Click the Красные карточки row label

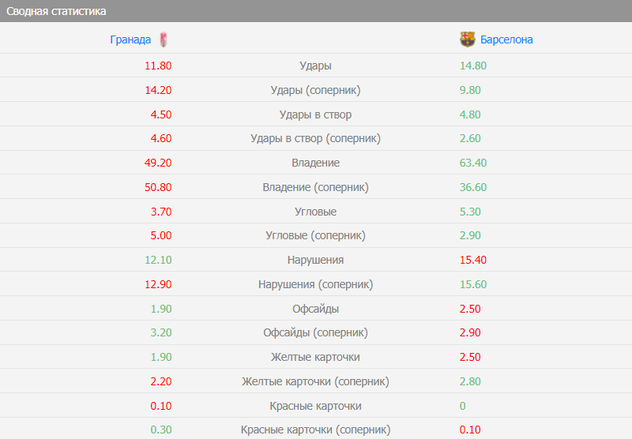tap(316, 406)
